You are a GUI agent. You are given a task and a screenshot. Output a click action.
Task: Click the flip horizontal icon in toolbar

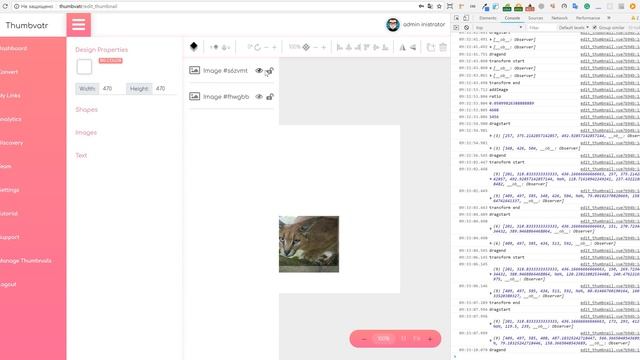click(x=402, y=47)
